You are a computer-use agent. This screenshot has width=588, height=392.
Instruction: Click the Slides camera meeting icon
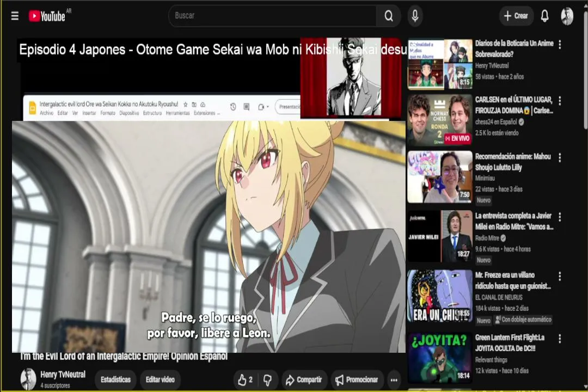262,107
